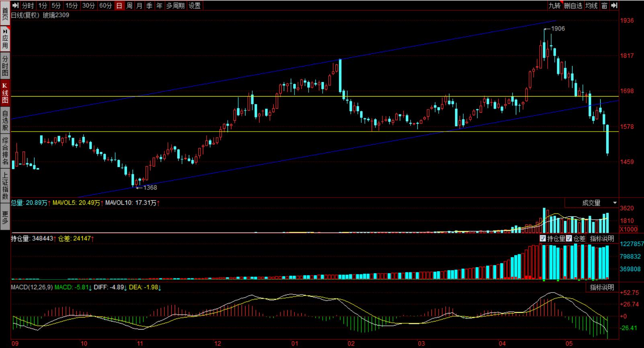Click the collapse arrow icon left of 分时
Viewport: 644px width, 348px height.
click(x=16, y=6)
